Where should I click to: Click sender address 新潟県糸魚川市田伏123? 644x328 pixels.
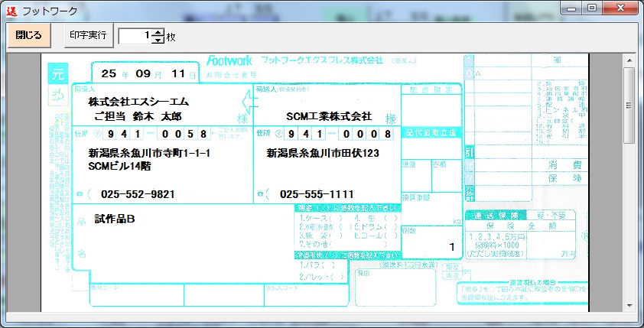(x=323, y=154)
